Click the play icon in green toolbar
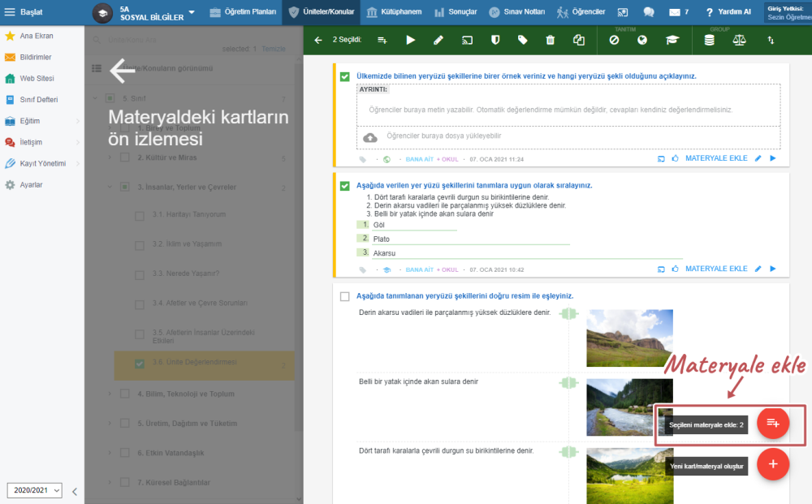The width and height of the screenshot is (812, 504). pyautogui.click(x=410, y=40)
